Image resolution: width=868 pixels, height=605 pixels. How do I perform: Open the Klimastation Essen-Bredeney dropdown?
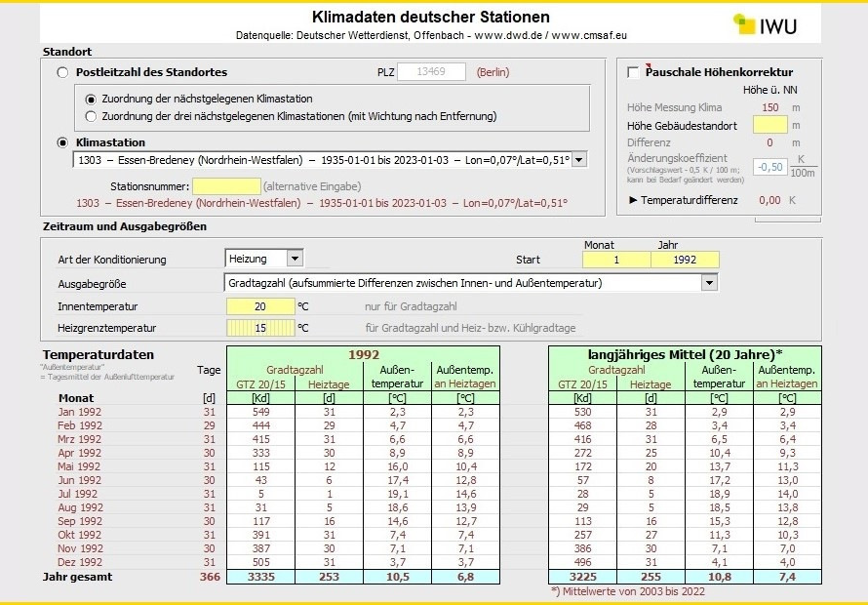click(577, 160)
